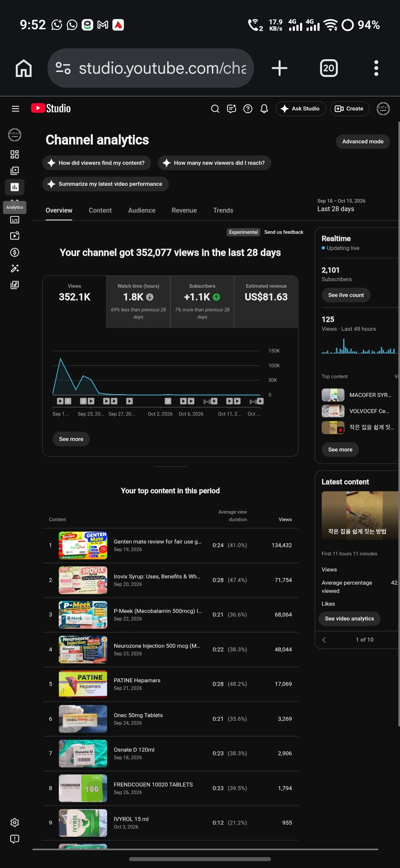The image size is (400, 868).
Task: Open browser home page icon
Action: coord(24,68)
